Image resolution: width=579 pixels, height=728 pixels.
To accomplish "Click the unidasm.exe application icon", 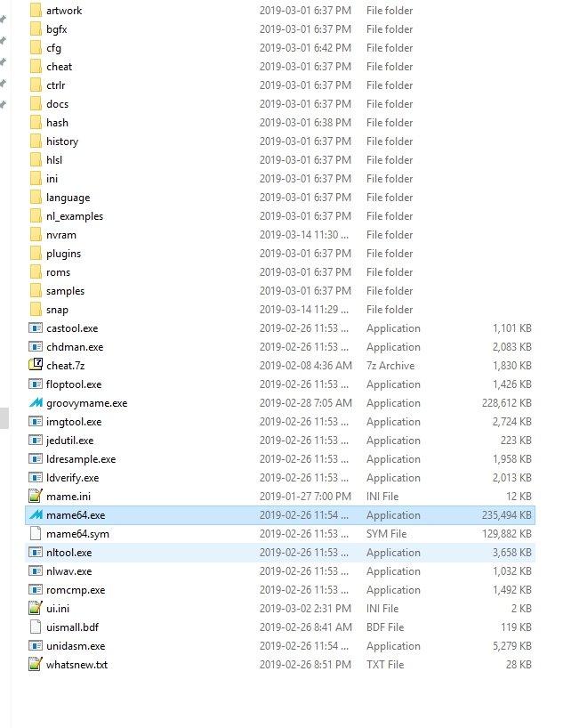I will pos(36,645).
